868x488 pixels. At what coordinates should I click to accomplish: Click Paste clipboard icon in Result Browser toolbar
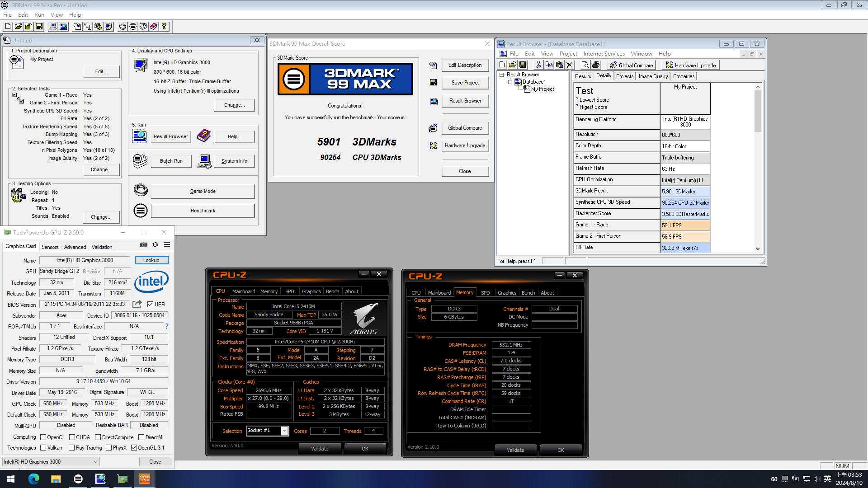pyautogui.click(x=559, y=65)
